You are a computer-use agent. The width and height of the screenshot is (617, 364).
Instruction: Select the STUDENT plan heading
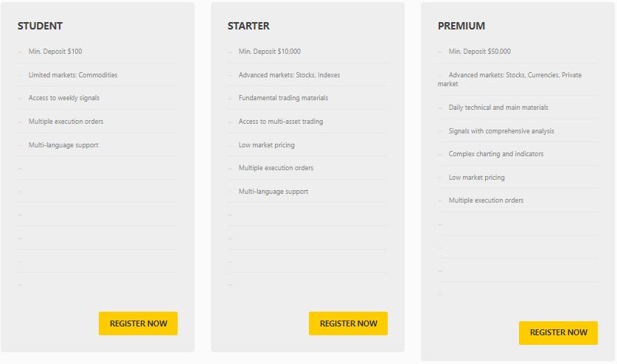[40, 26]
